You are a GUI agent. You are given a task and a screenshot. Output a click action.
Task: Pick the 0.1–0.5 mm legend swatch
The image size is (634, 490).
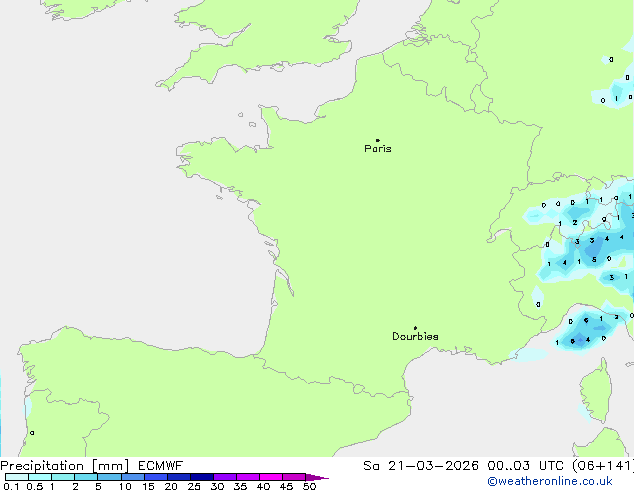[17, 477]
